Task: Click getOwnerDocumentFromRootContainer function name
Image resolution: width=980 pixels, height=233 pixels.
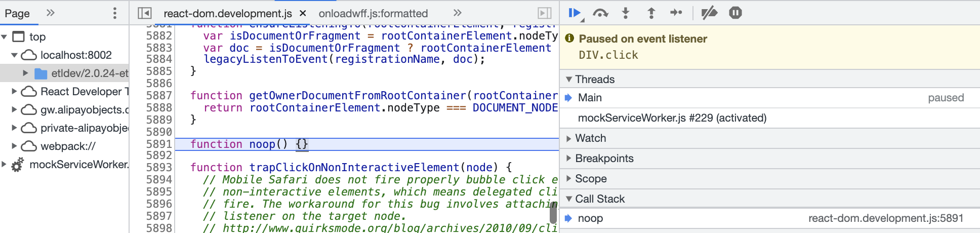Action: [x=357, y=96]
